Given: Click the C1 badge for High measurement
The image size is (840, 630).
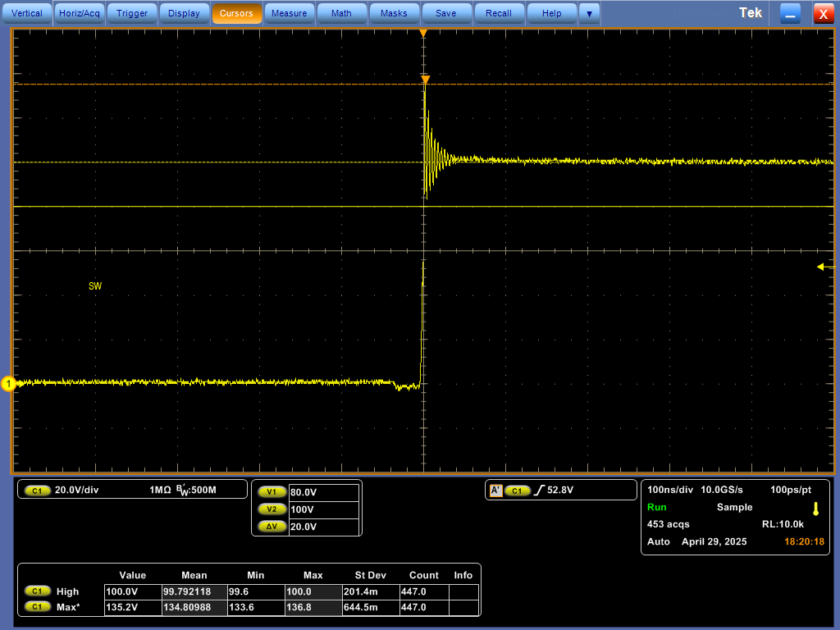Looking at the screenshot, I should [37, 591].
